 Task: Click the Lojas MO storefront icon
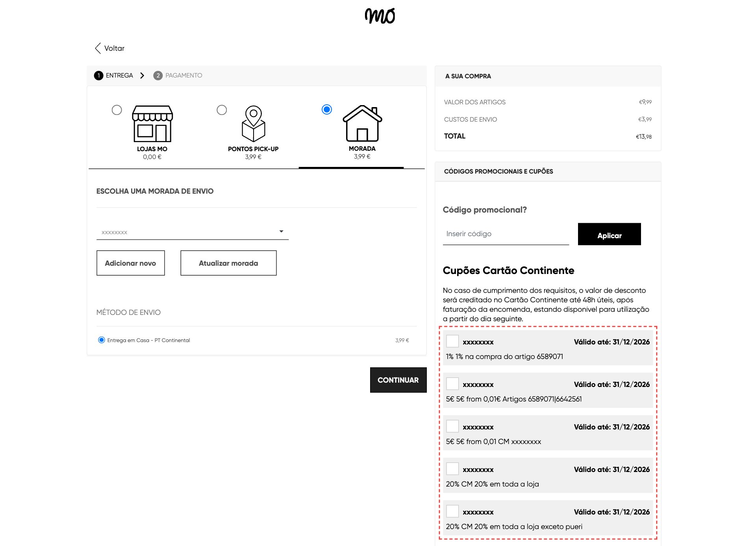[152, 124]
